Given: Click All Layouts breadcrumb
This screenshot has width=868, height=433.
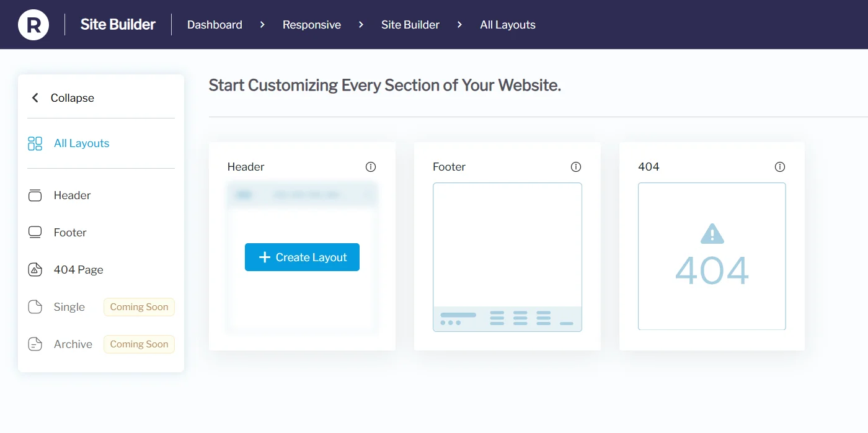Looking at the screenshot, I should click(508, 25).
